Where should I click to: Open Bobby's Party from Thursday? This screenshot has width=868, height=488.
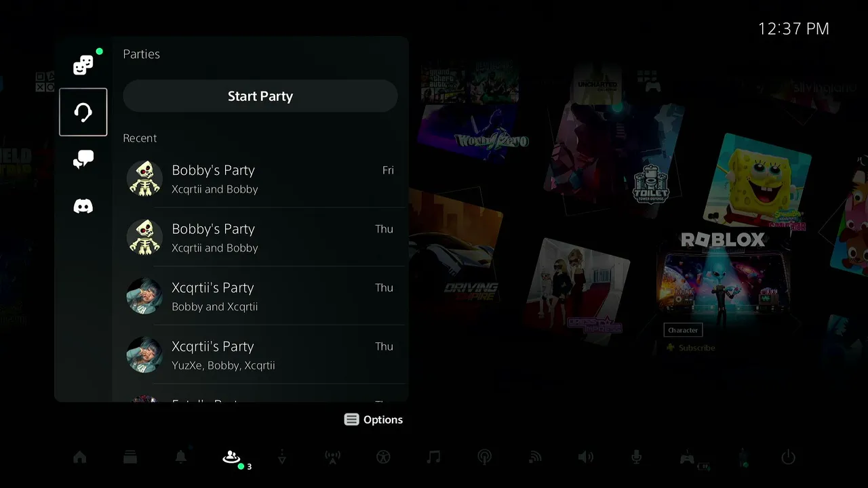pyautogui.click(x=260, y=237)
